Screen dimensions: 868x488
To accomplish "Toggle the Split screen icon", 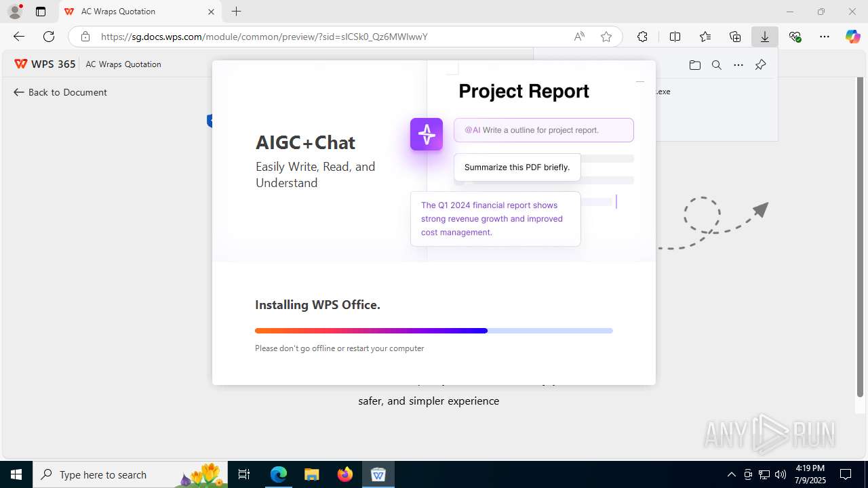I will pyautogui.click(x=675, y=37).
